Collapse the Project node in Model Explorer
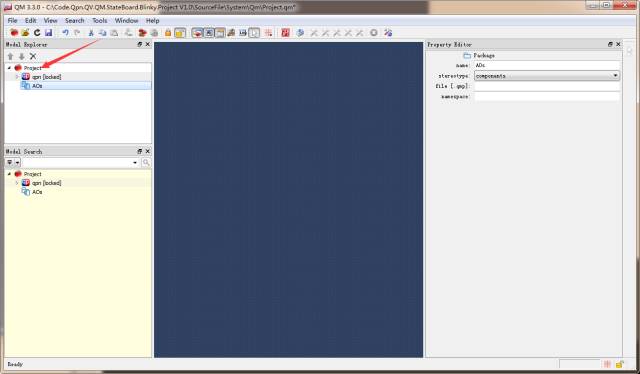Viewport: 640px width, 374px height. coord(9,68)
